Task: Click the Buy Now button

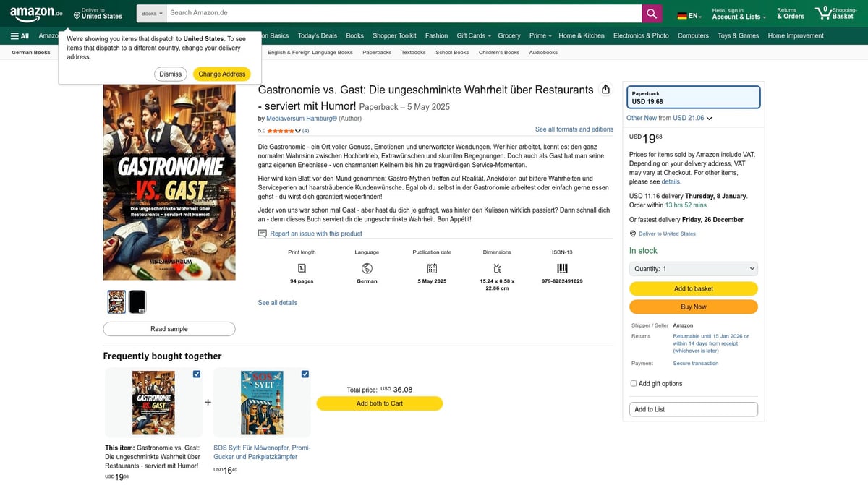Action: 693,306
